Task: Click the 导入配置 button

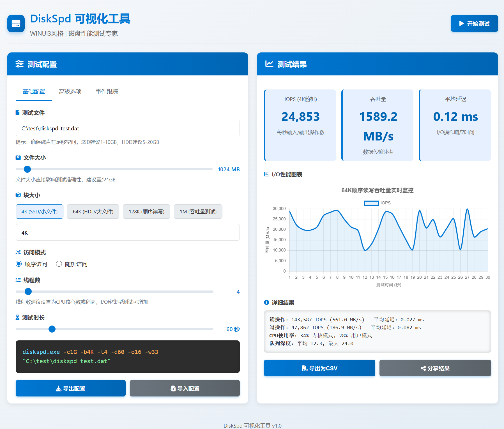Action: [185, 388]
